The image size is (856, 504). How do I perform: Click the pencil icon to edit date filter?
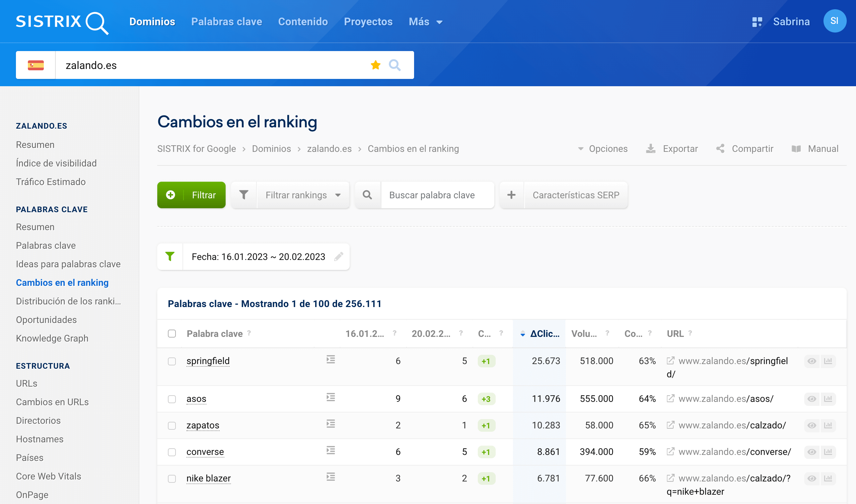coord(338,257)
